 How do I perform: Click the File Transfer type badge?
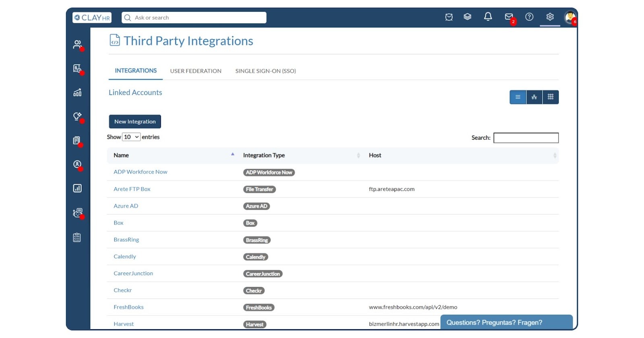[260, 190]
